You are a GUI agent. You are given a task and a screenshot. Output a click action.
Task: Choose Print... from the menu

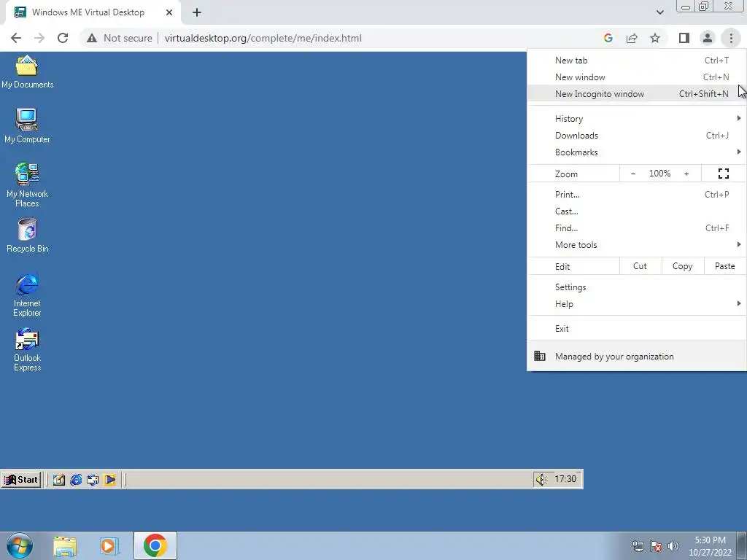click(x=636, y=194)
